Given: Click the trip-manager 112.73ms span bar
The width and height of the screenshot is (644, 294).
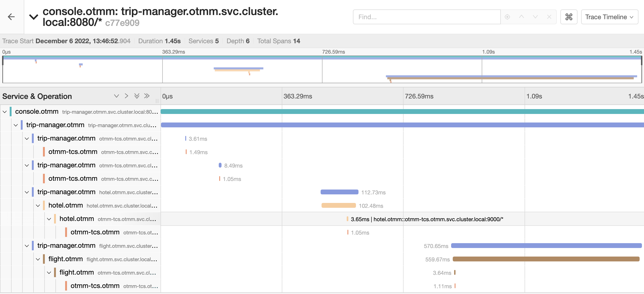Looking at the screenshot, I should tap(339, 192).
